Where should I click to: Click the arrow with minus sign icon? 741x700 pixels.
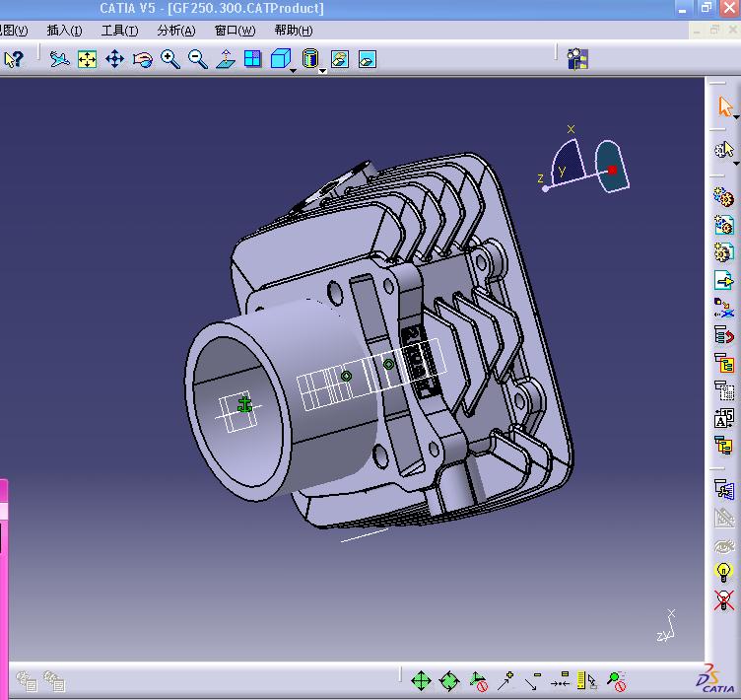click(x=532, y=681)
